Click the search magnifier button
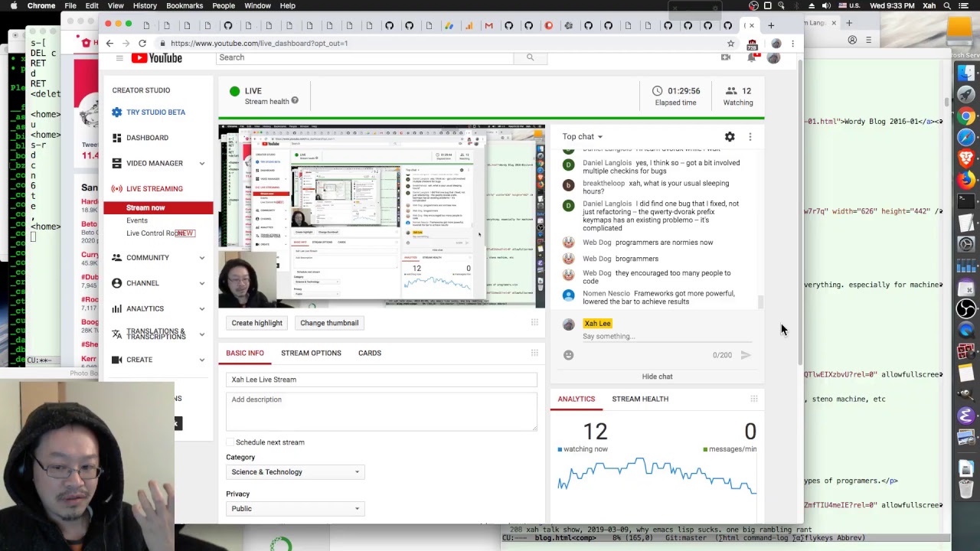This screenshot has height=551, width=980. point(530,57)
